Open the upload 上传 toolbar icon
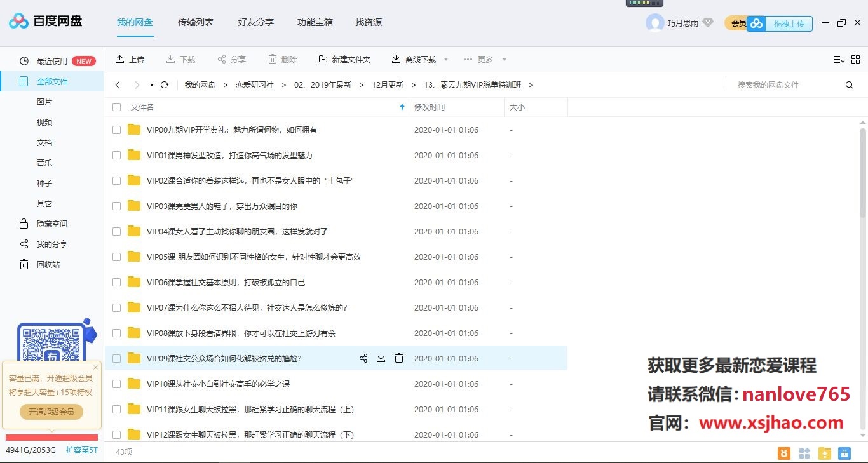The height and width of the screenshot is (463, 868). coord(120,58)
